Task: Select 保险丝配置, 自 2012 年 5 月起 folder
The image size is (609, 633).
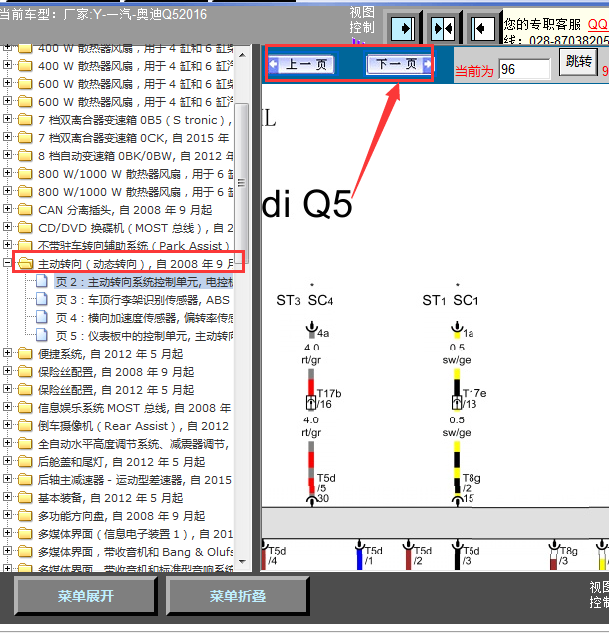Action: coord(116,390)
